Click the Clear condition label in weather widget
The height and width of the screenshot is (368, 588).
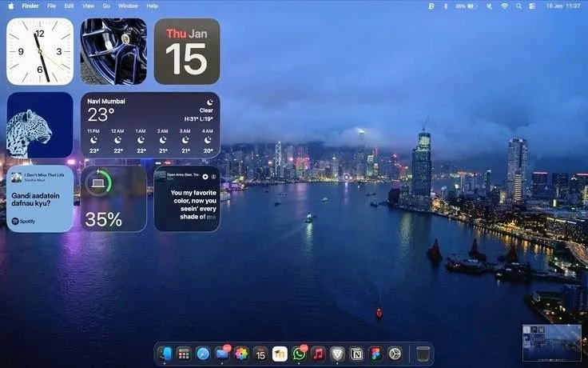pos(206,110)
